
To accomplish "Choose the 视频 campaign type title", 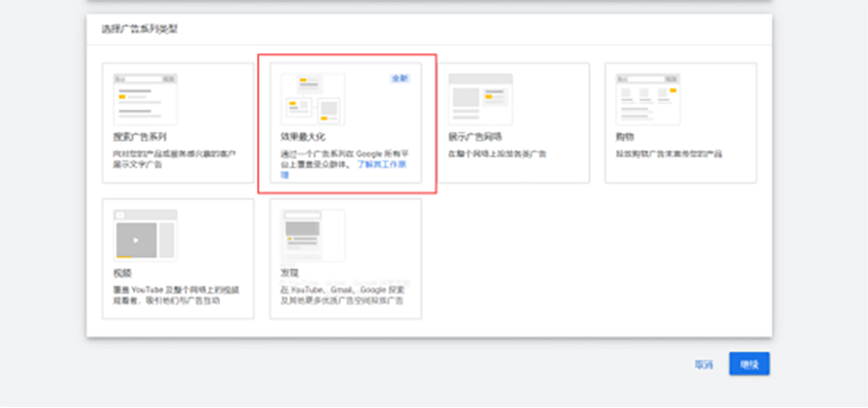I will pos(121,273).
